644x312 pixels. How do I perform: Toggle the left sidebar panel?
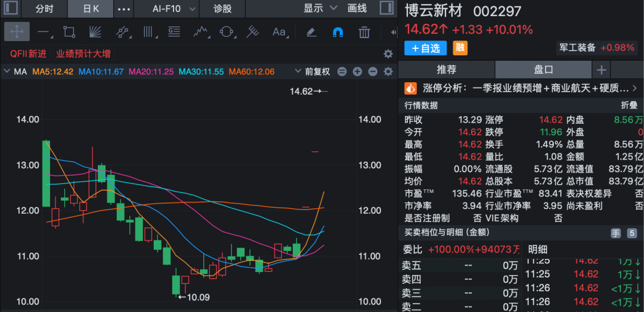[11, 8]
